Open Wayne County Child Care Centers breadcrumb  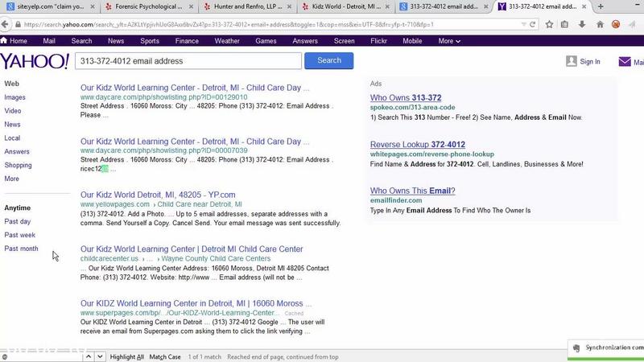[216, 258]
